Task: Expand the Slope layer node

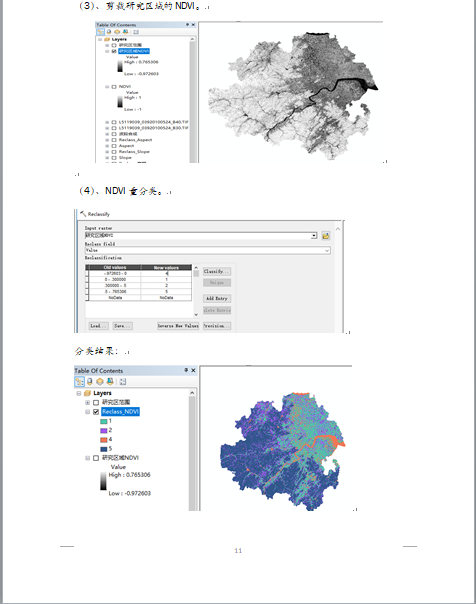Action: point(107,158)
